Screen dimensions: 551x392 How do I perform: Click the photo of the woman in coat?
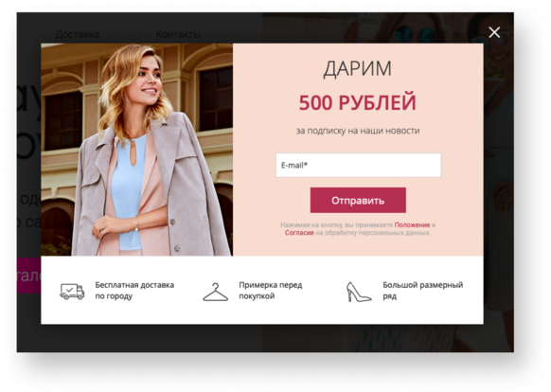pos(136,150)
